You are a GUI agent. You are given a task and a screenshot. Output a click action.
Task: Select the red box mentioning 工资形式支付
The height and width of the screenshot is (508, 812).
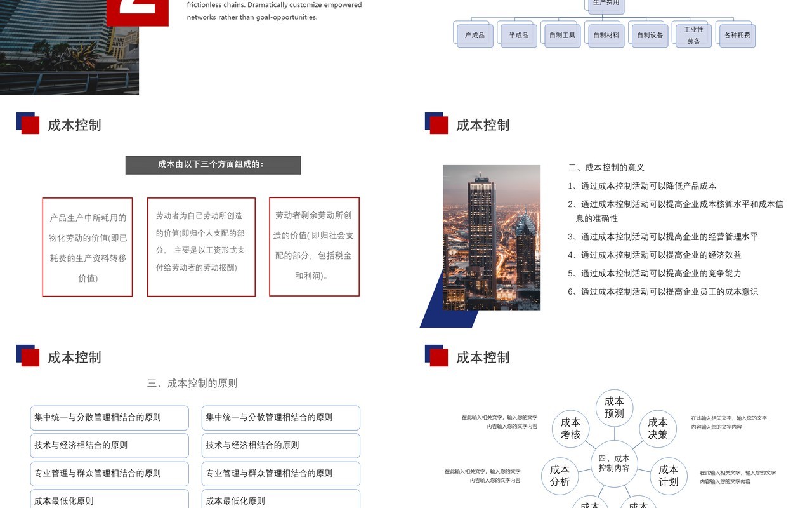pos(201,247)
